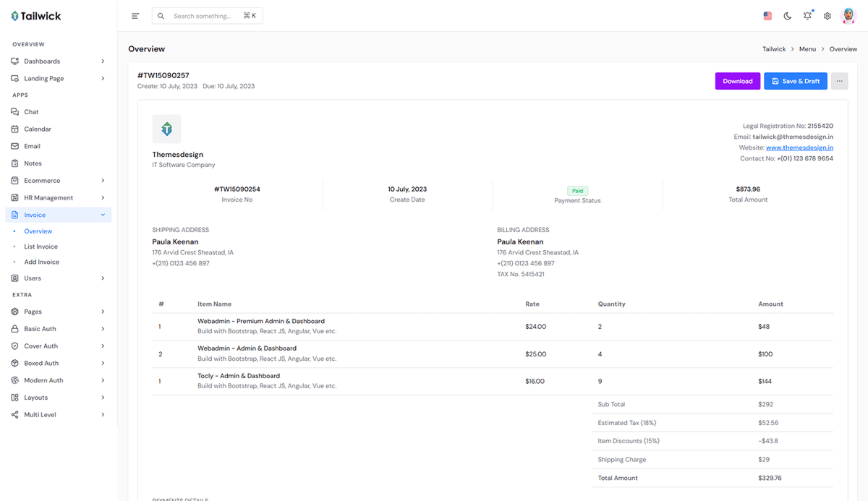Go to Email app
The height and width of the screenshot is (501, 868).
[32, 146]
